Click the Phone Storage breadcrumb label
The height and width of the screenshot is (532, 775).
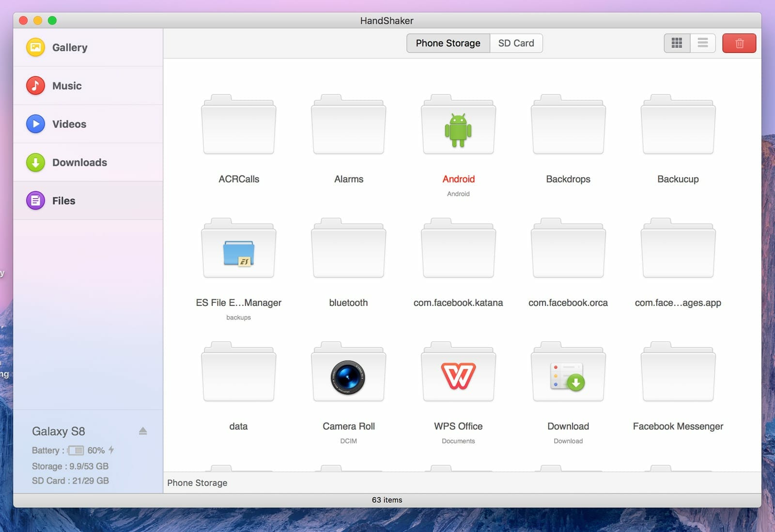pyautogui.click(x=197, y=483)
